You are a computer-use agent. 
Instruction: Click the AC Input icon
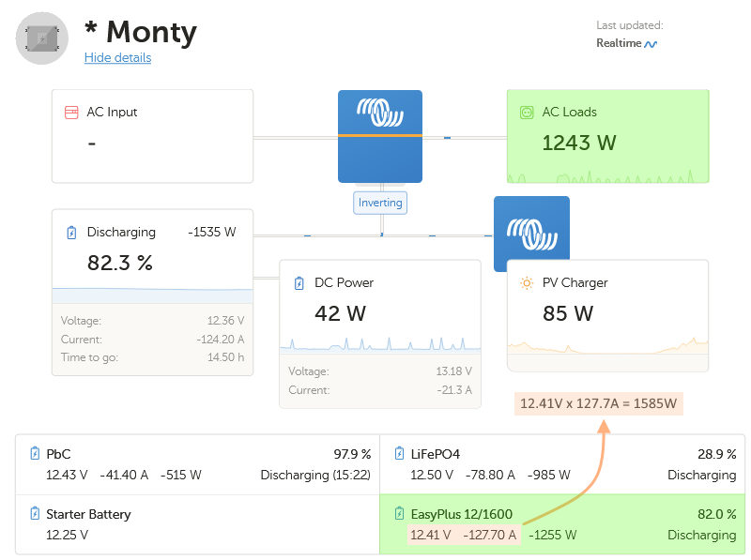click(71, 113)
